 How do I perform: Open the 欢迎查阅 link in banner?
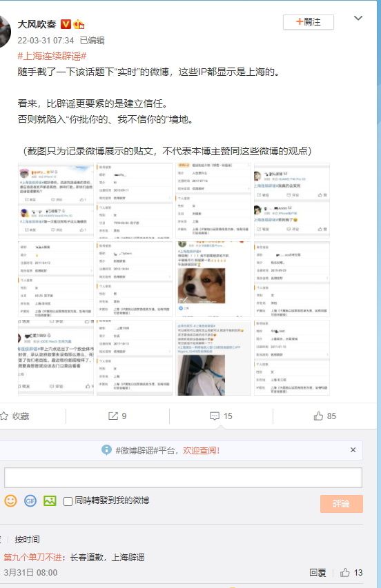click(x=201, y=450)
